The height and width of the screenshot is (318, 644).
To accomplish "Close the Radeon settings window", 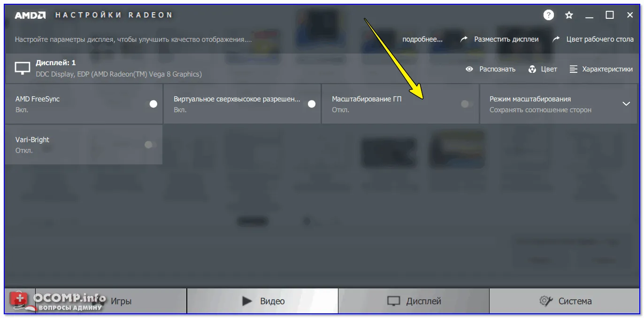I will click(630, 15).
